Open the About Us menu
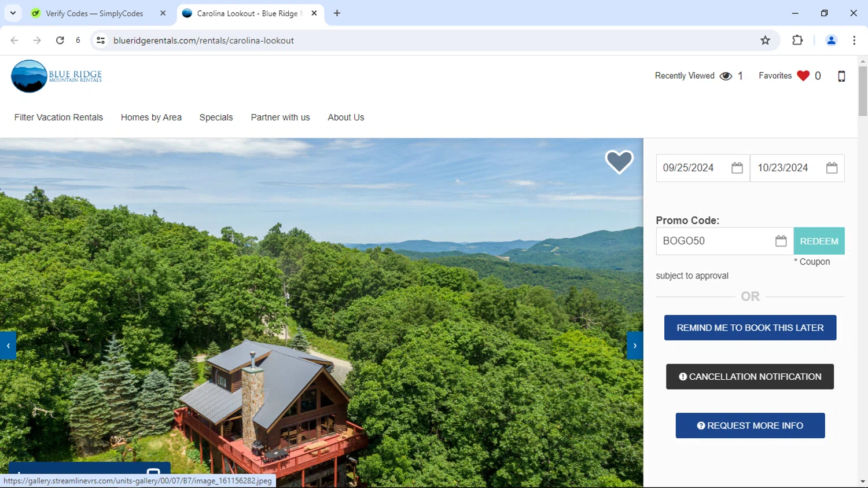The height and width of the screenshot is (488, 868). (346, 118)
